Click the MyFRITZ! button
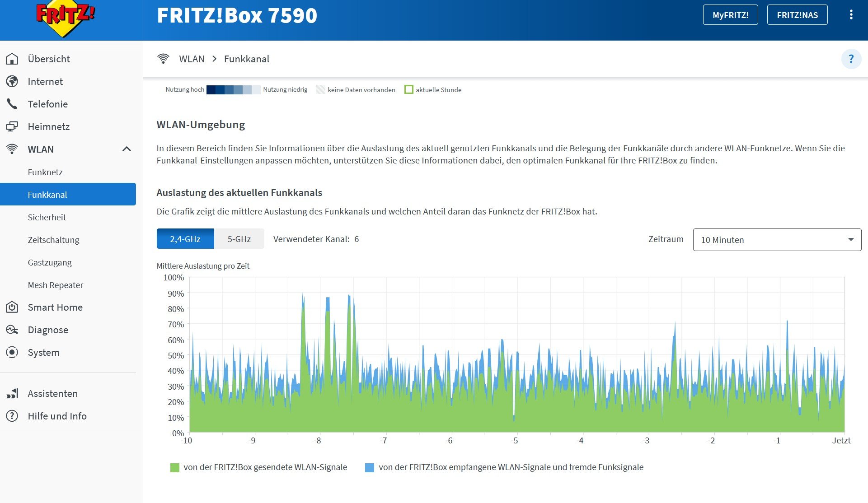The image size is (868, 503). 730,15
